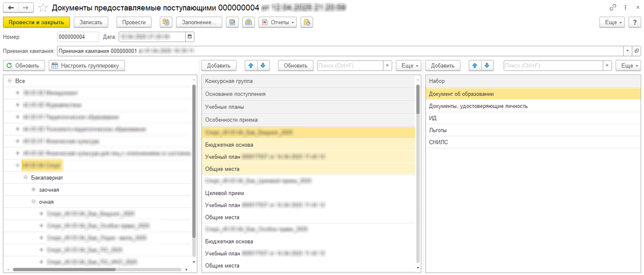
Task: Open the Приемная кампания dropdown list
Action: [x=627, y=51]
